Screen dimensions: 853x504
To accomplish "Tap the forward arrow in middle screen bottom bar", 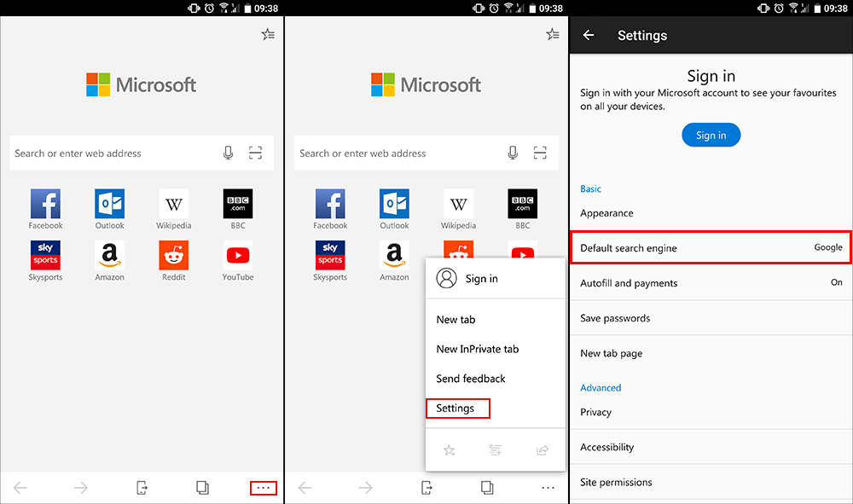I will pos(366,488).
